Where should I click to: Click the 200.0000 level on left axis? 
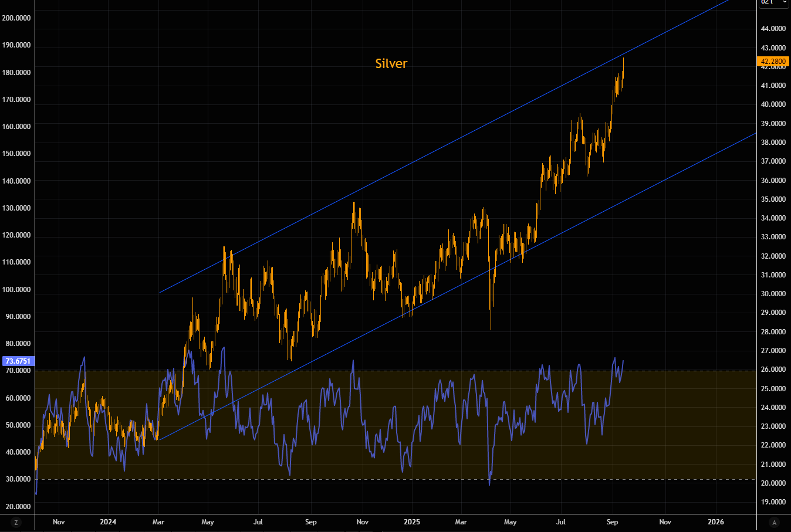(16, 18)
